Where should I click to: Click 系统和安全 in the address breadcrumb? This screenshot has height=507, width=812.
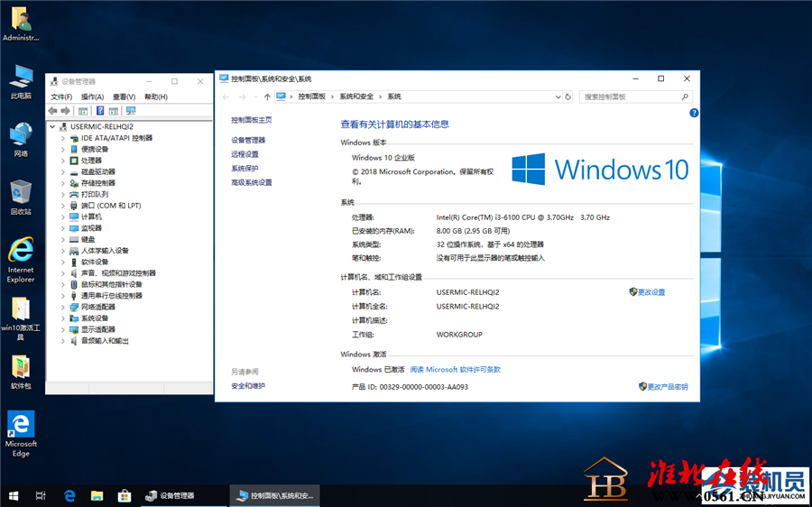356,97
